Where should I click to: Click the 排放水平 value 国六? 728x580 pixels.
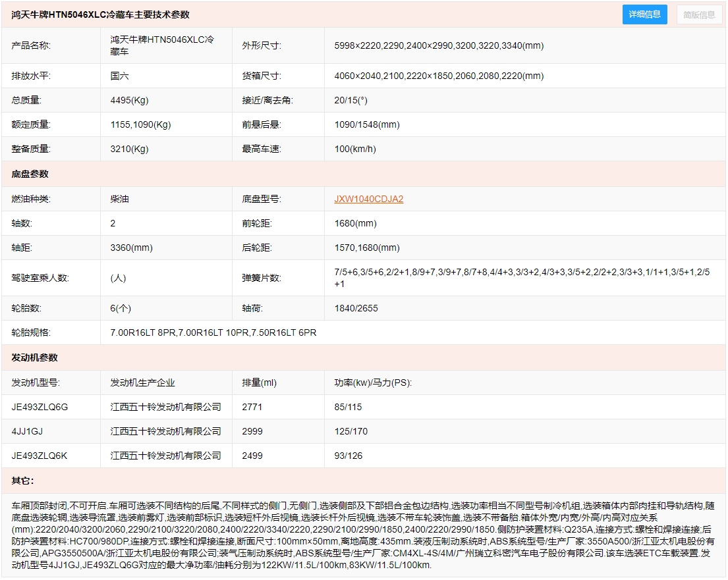coord(119,76)
